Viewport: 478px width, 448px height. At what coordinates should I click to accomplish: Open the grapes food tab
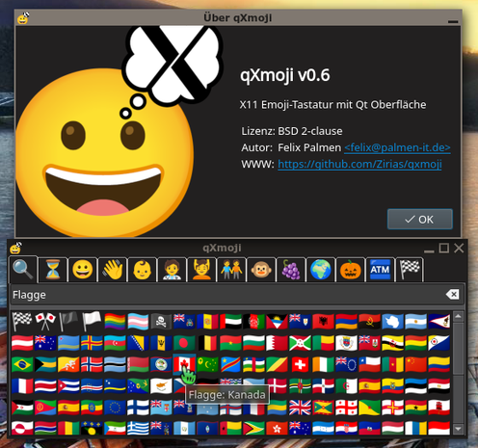(x=291, y=270)
